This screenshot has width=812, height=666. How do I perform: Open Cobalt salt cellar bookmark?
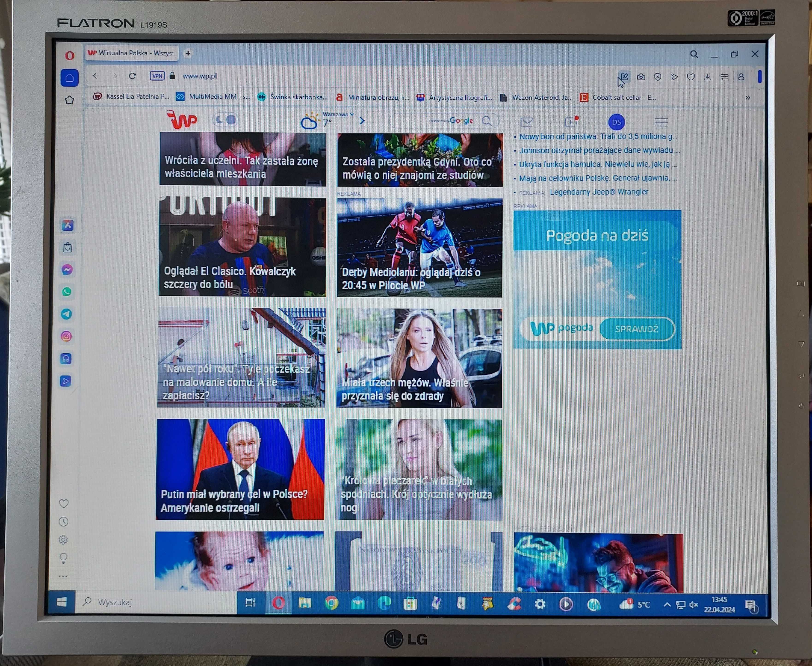point(618,98)
